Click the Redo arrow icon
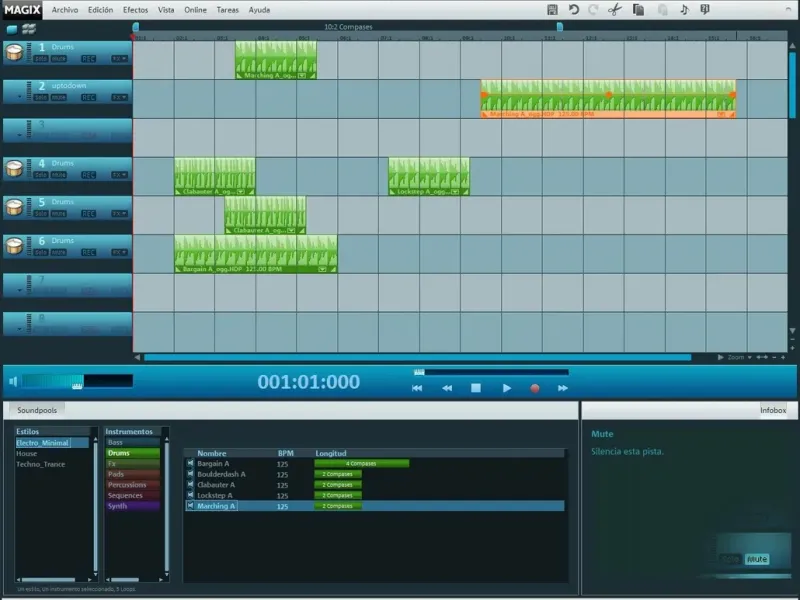This screenshot has height=600, width=800. (593, 10)
